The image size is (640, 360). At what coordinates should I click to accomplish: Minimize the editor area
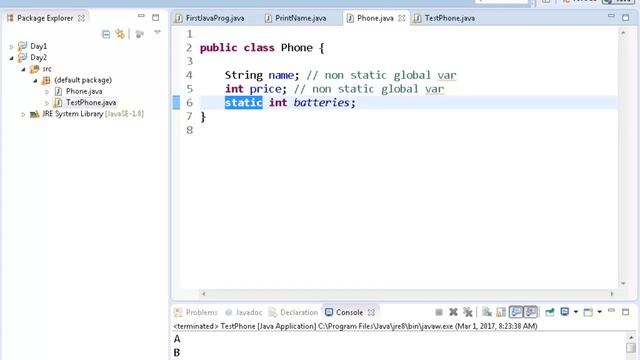pos(611,16)
